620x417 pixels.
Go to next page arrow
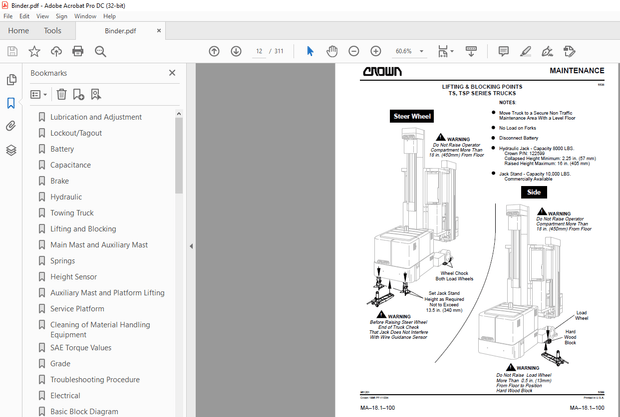pos(236,51)
